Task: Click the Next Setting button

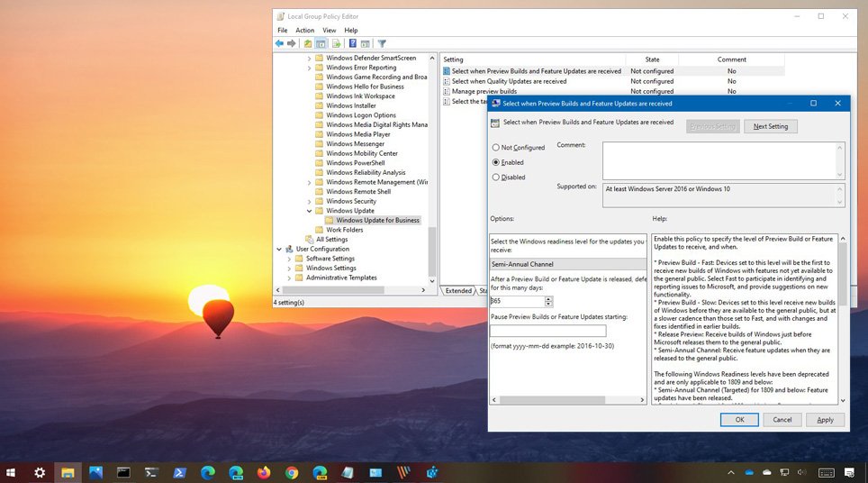Action: [x=770, y=126]
